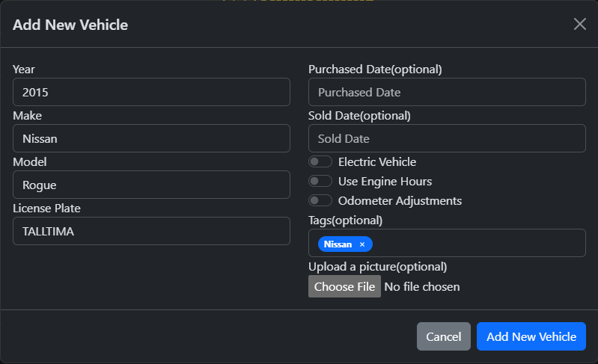Click the Year input field
This screenshot has width=598, height=364.
(x=151, y=92)
